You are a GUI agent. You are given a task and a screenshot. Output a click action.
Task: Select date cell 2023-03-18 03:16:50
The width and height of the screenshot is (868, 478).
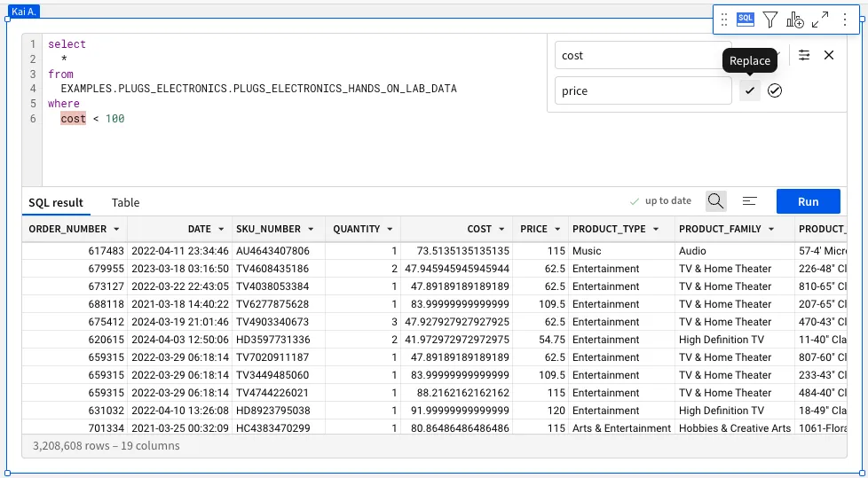pos(180,269)
